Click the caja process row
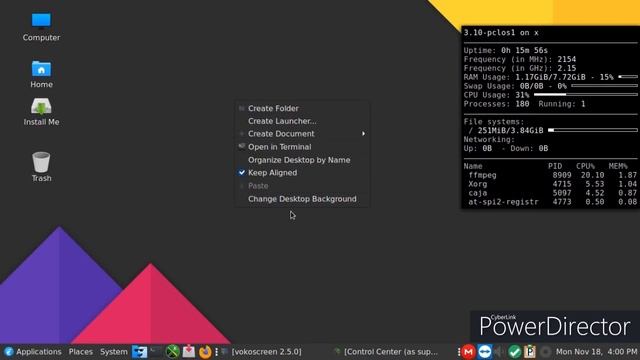This screenshot has height=360, width=640. (552, 193)
